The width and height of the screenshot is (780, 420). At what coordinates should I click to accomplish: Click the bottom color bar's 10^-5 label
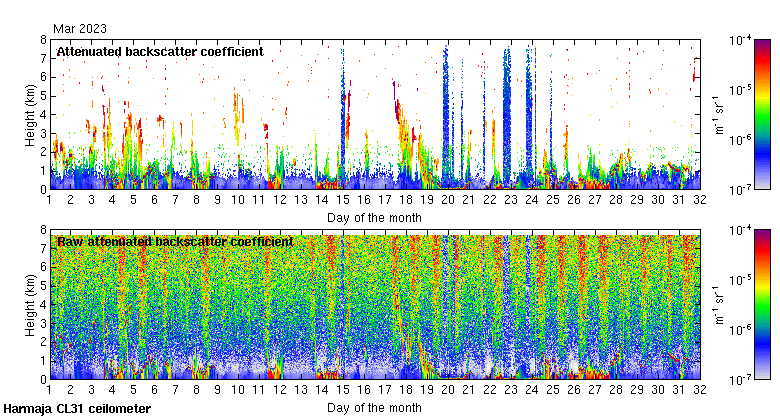coord(740,280)
